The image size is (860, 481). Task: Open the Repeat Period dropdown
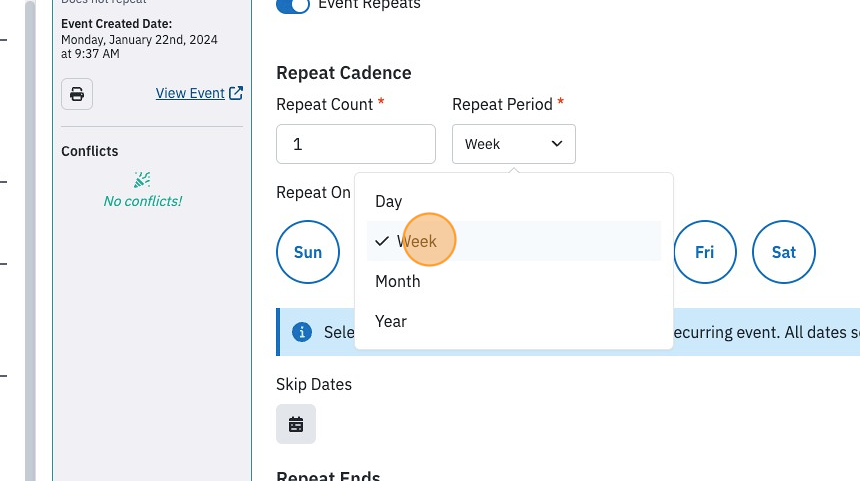(514, 144)
